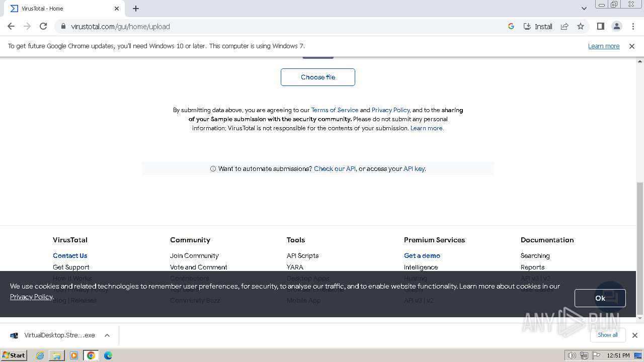The image size is (644, 362).
Task: Expand download item options chevron
Action: coord(107,335)
